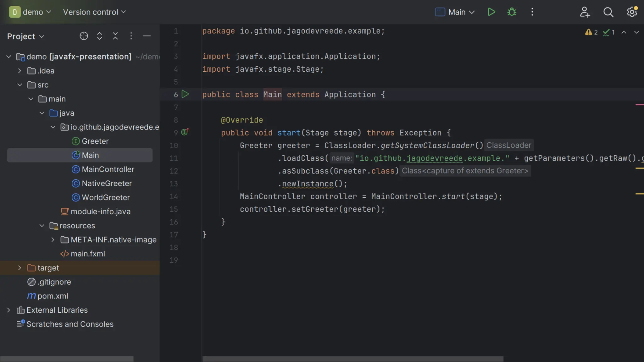Collapse all in the Project panel
The image size is (644, 362).
tap(115, 36)
